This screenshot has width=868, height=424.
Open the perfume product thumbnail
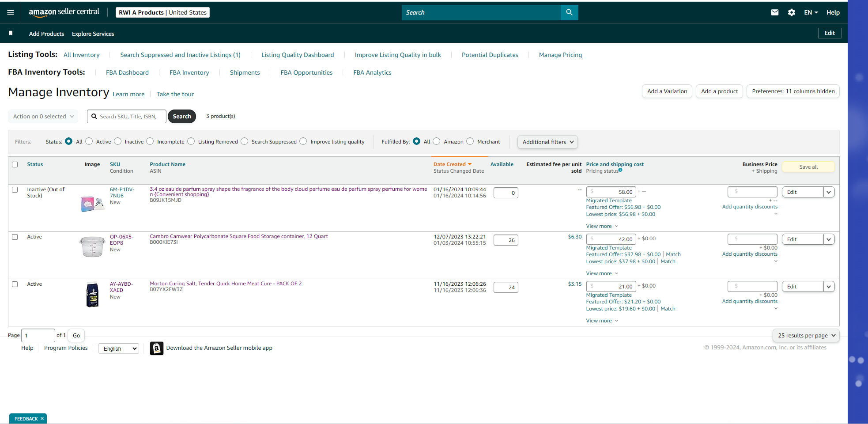(x=92, y=203)
